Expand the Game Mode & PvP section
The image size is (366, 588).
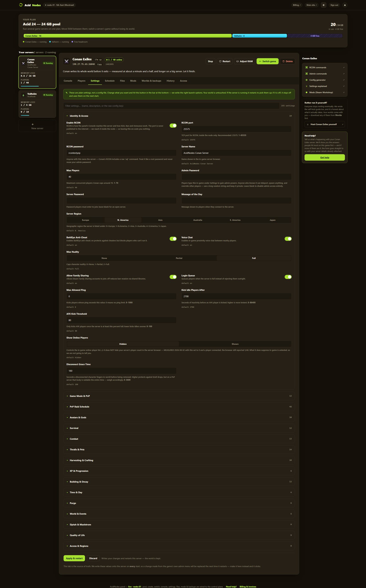pyautogui.click(x=179, y=396)
